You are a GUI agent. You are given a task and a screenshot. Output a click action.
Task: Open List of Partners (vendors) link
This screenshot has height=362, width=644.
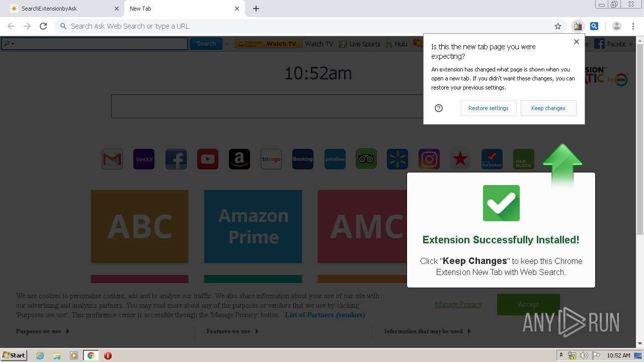[x=325, y=315]
